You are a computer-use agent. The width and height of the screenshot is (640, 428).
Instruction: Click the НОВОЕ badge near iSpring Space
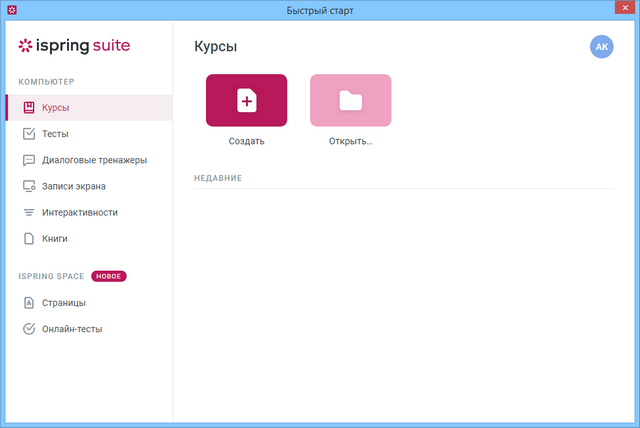(109, 276)
